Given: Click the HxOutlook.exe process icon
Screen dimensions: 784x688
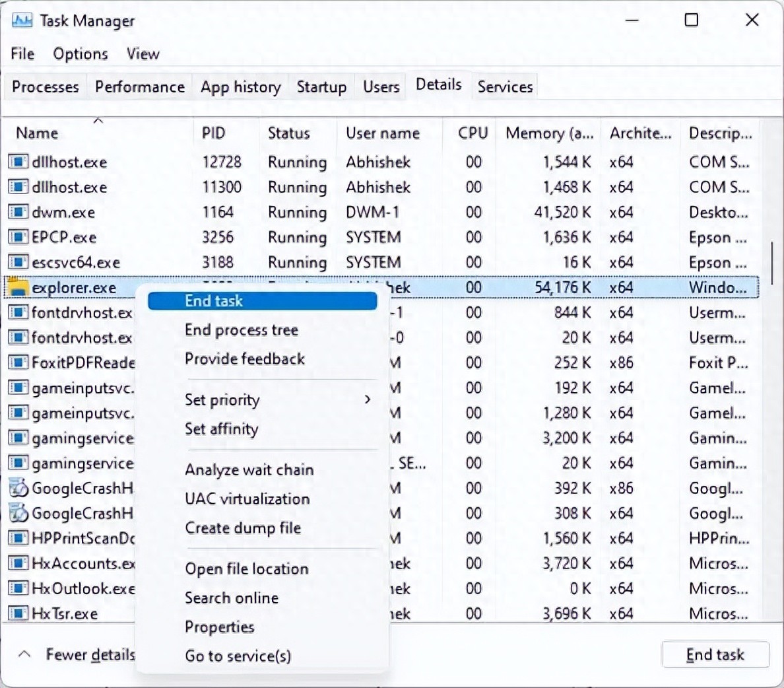Looking at the screenshot, I should pos(18,588).
